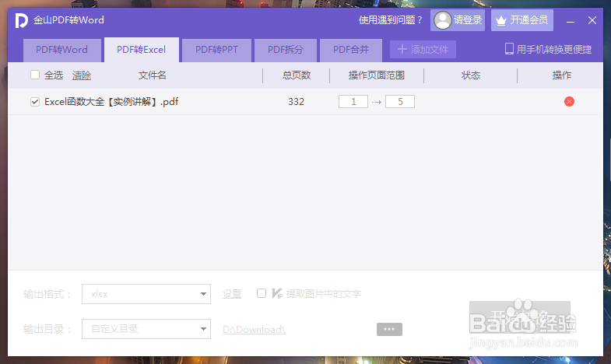
Task: Delete file with red X icon
Action: [569, 102]
